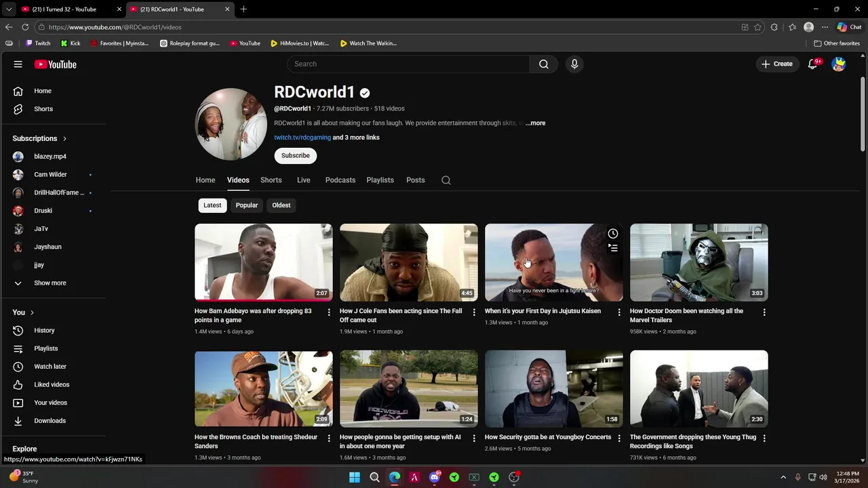Switch to Posts tab
The image size is (868, 488).
pyautogui.click(x=416, y=180)
